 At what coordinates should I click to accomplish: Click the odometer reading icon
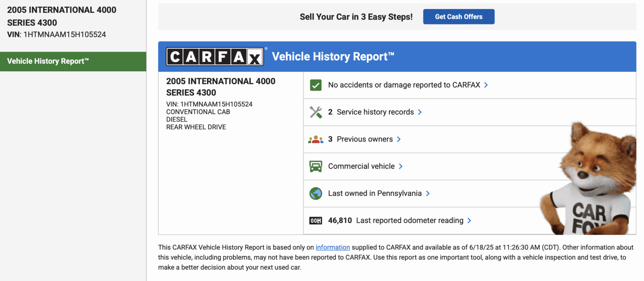click(316, 220)
